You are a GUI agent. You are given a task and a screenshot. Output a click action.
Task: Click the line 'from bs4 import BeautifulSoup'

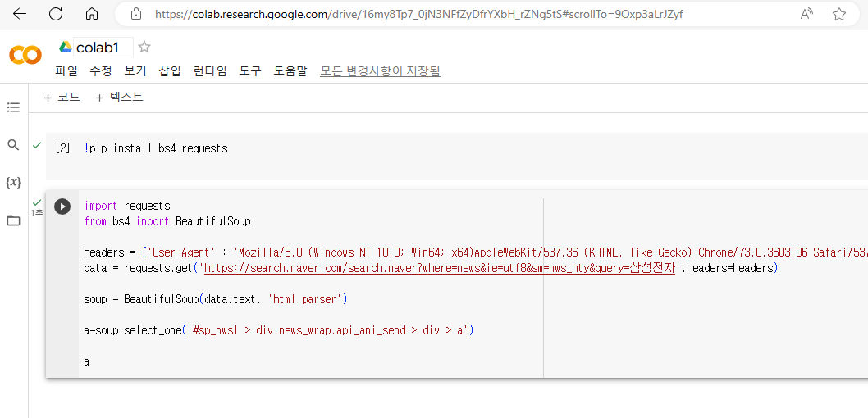[x=167, y=221]
